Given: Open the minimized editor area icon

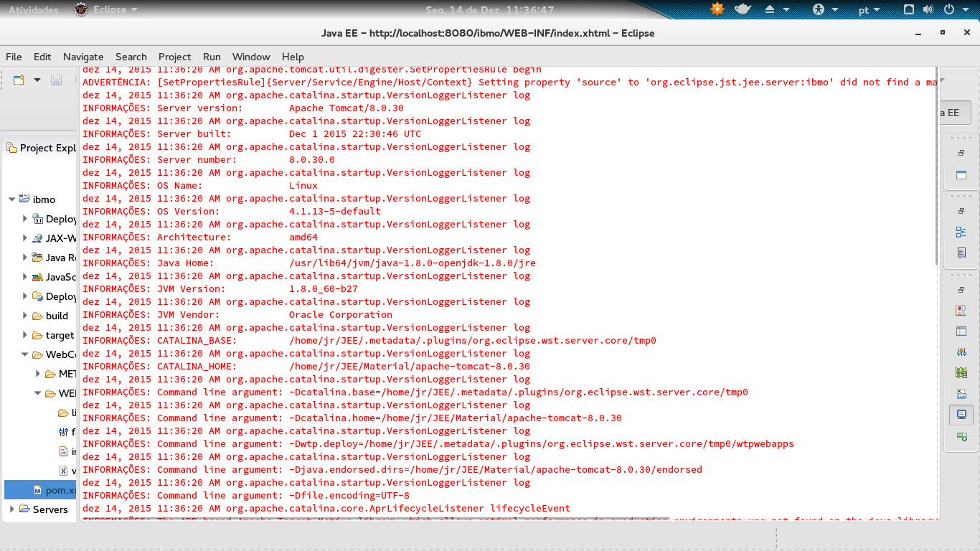Looking at the screenshot, I should (x=961, y=175).
